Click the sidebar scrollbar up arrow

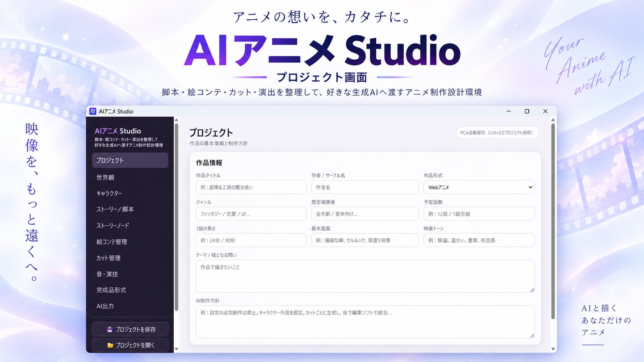(x=176, y=120)
